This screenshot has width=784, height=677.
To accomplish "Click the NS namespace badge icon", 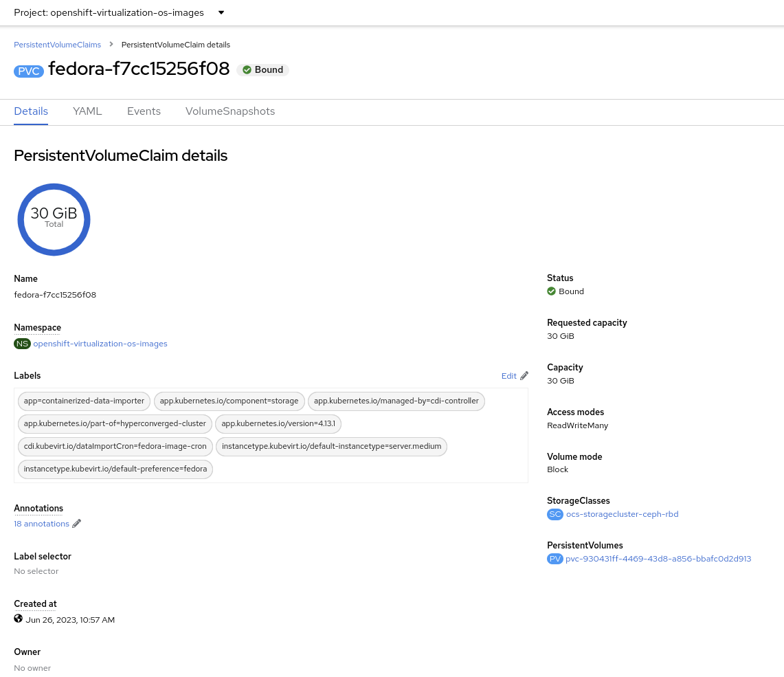I will 22,344.
